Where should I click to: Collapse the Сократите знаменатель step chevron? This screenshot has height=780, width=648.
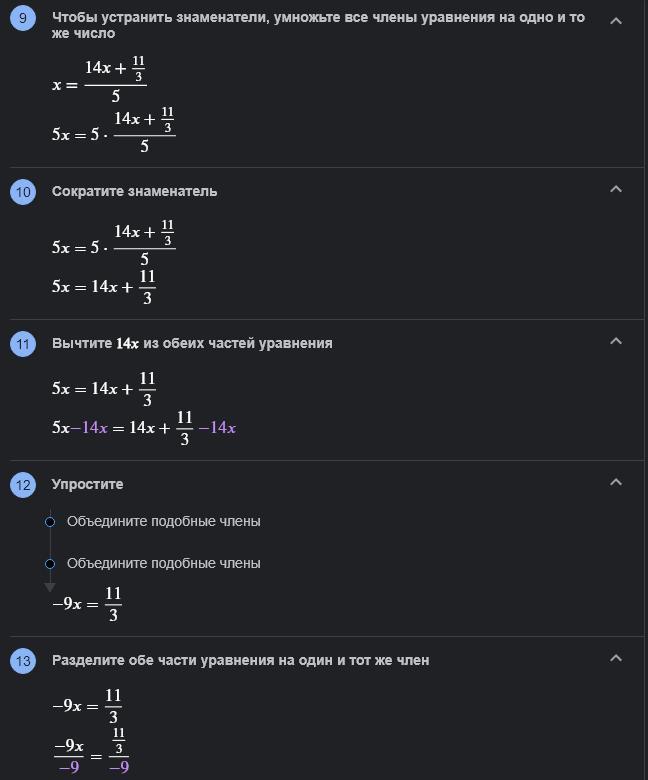coord(616,189)
